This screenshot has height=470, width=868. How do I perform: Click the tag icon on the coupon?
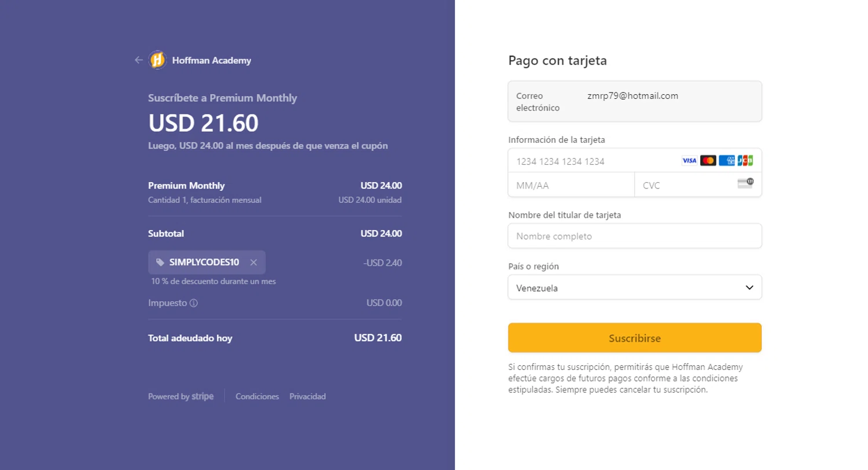[x=160, y=262]
